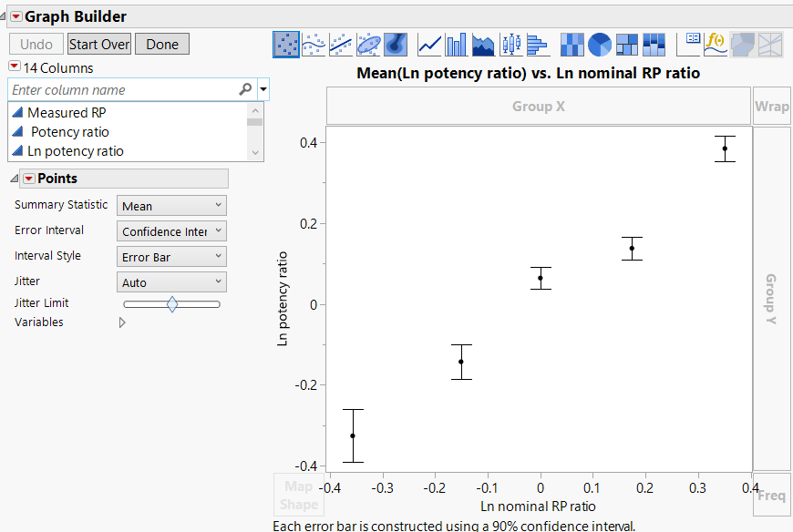Collapse the 14 Columns list
The width and height of the screenshot is (793, 532).
pyautogui.click(x=13, y=67)
